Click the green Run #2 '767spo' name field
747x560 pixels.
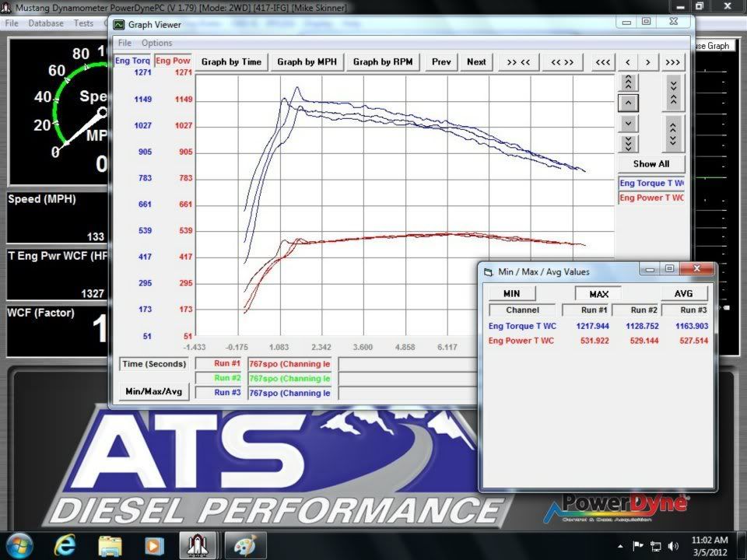tap(289, 379)
